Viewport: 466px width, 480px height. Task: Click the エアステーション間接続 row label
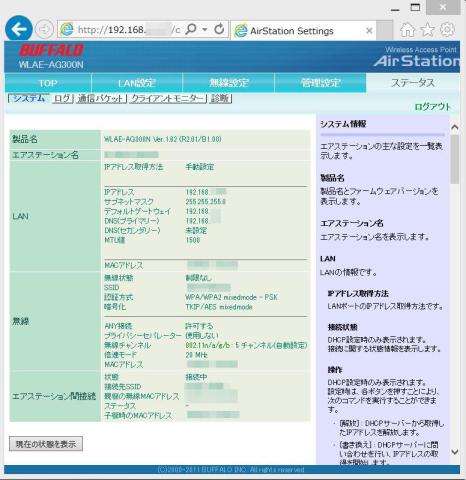point(54,396)
